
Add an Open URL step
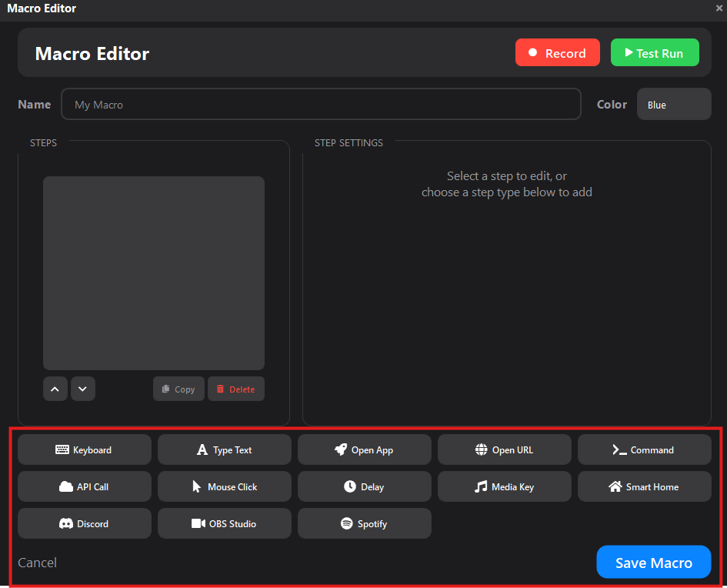pyautogui.click(x=504, y=449)
